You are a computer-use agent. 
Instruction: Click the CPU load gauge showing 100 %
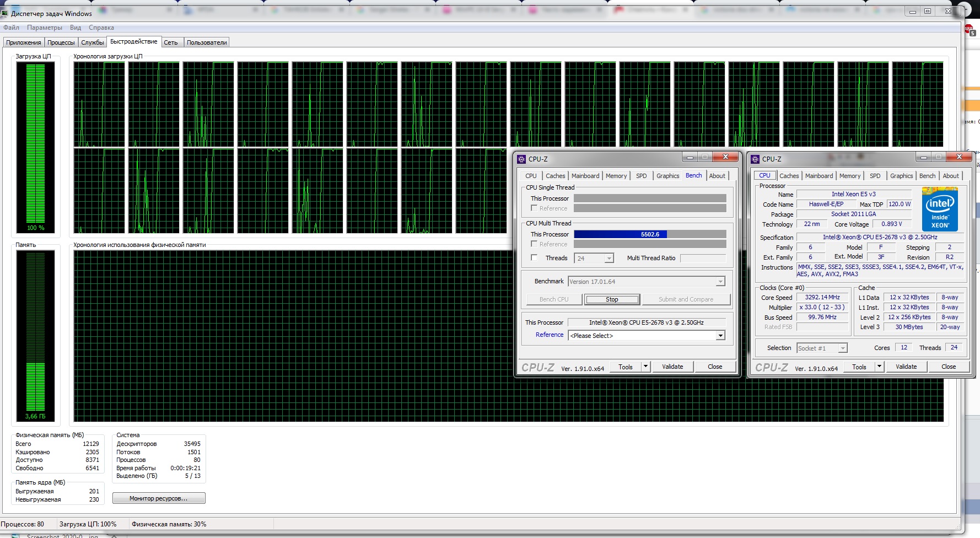(36, 147)
